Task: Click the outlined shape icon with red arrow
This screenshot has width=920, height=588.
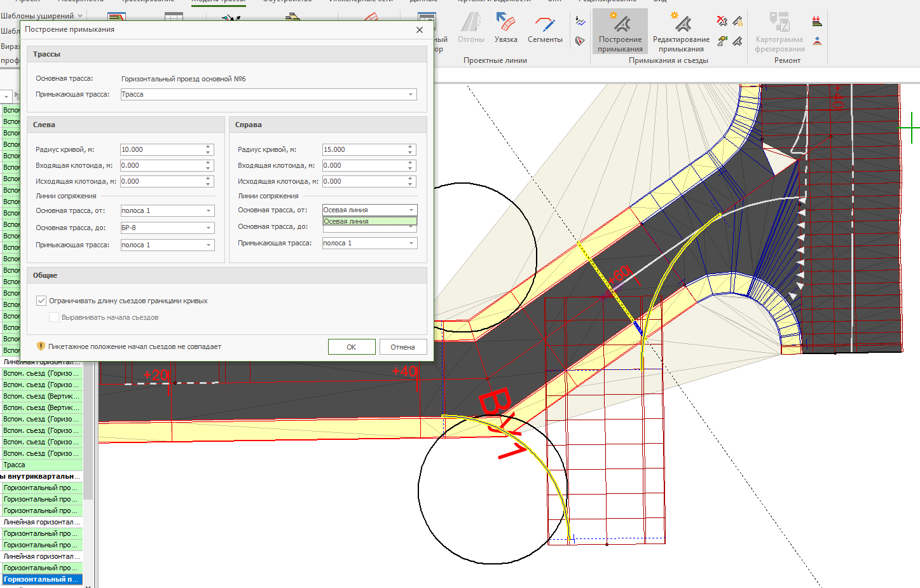Action: point(580,41)
